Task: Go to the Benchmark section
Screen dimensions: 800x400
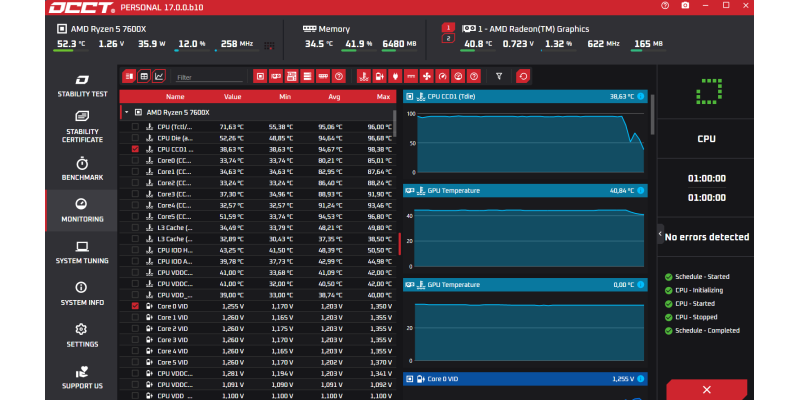Action: pos(82,170)
